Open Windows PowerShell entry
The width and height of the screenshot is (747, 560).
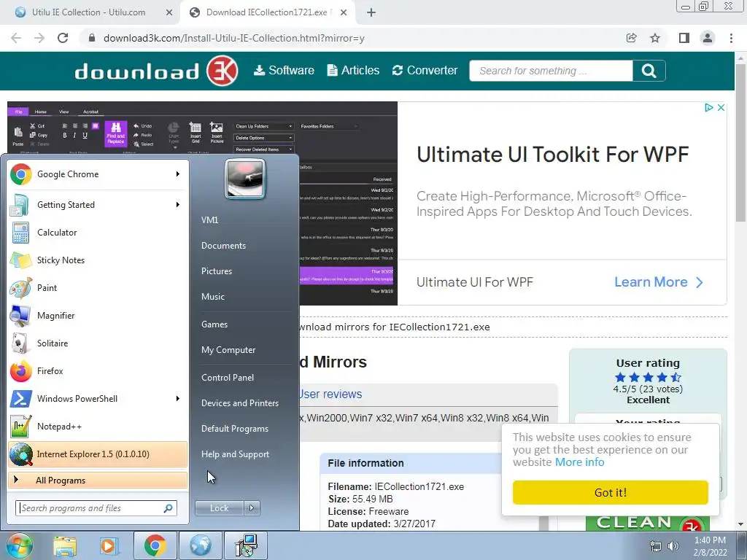tap(98, 399)
